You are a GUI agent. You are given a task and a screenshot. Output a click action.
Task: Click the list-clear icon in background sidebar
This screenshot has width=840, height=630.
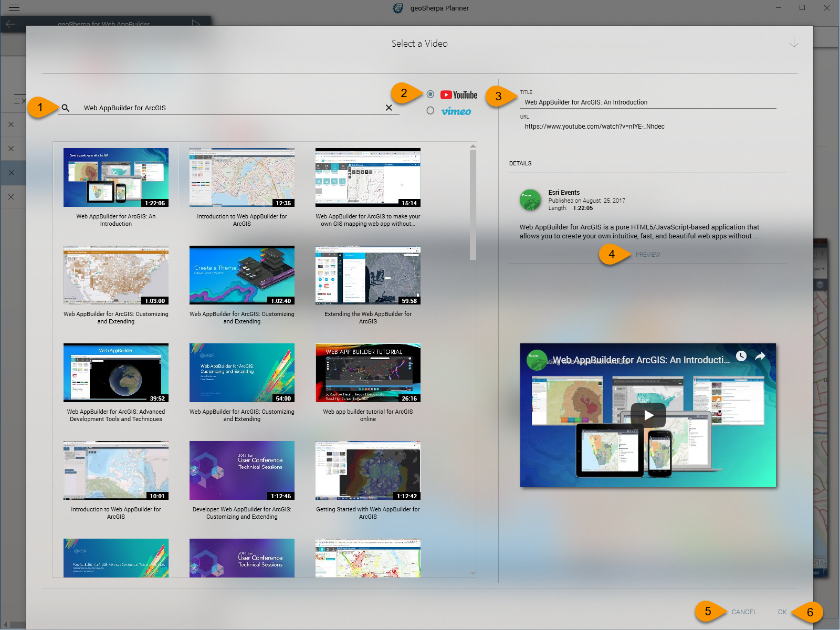[19, 100]
